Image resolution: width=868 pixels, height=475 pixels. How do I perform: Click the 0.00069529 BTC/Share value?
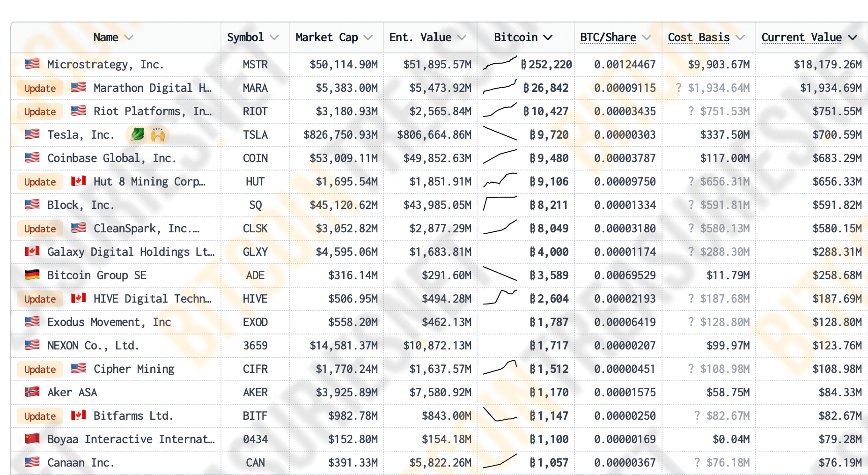(625, 275)
